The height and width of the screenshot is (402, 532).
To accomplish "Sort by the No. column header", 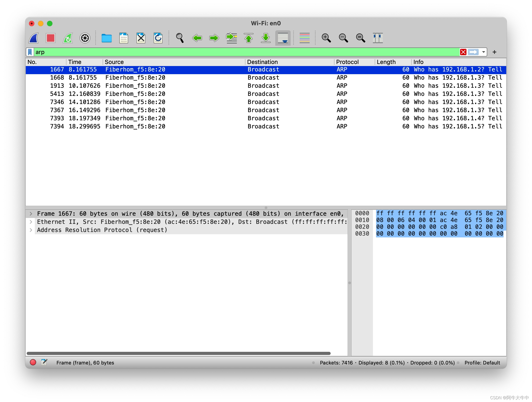I will 46,62.
